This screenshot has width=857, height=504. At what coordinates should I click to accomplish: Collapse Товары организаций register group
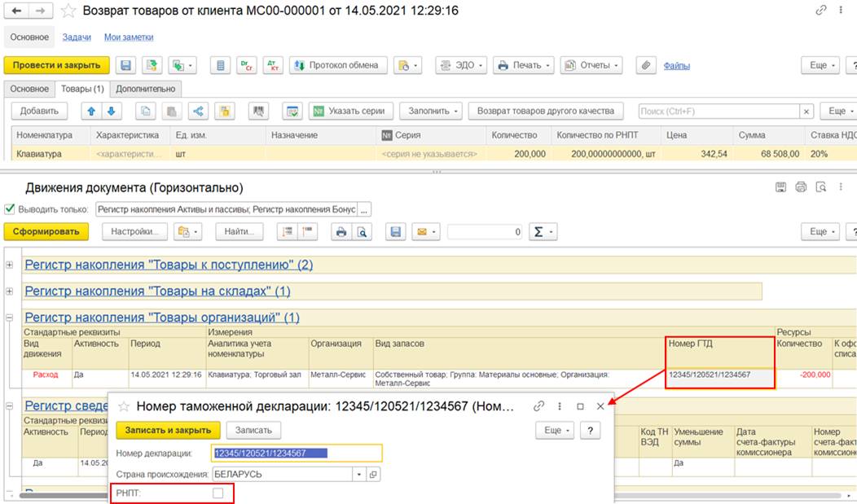click(x=9, y=318)
